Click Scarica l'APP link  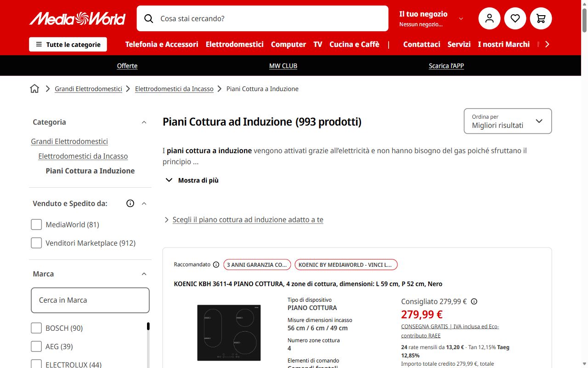tap(446, 66)
